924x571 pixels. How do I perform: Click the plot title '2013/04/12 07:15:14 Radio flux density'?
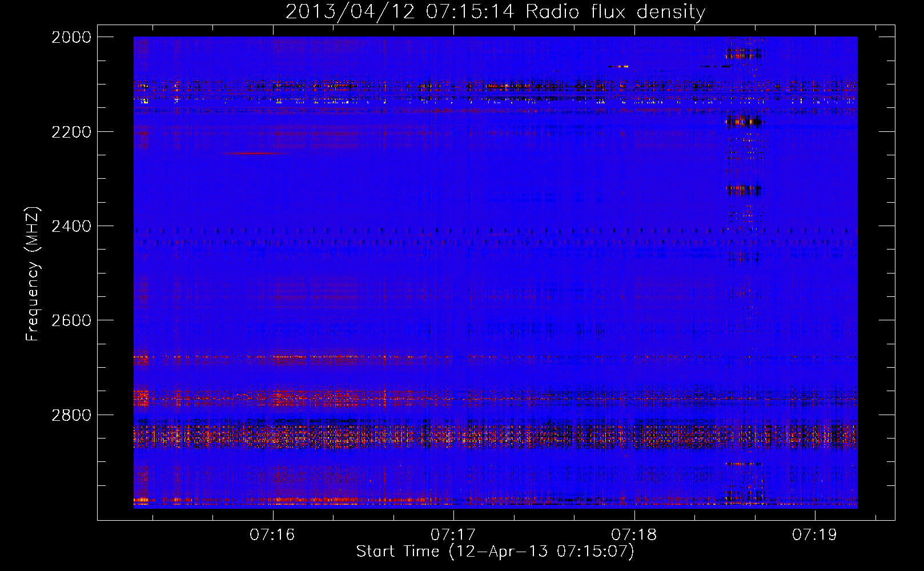(x=495, y=12)
